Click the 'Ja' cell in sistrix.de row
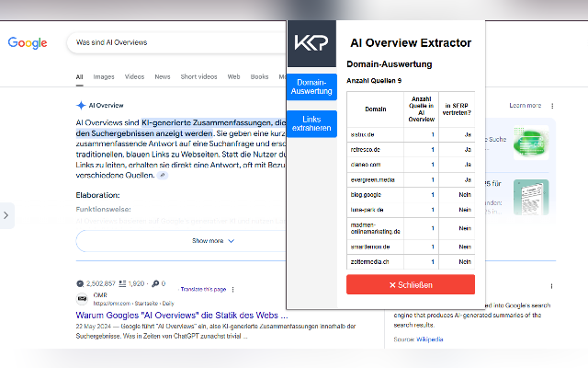The width and height of the screenshot is (588, 368). [457, 134]
